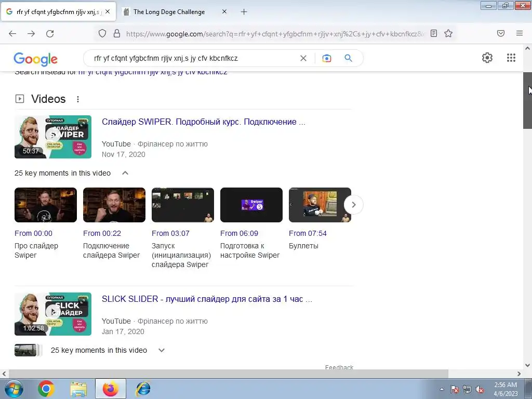
Task: Open the Подключение слайдера Swiper thumbnail
Action: pos(114,205)
